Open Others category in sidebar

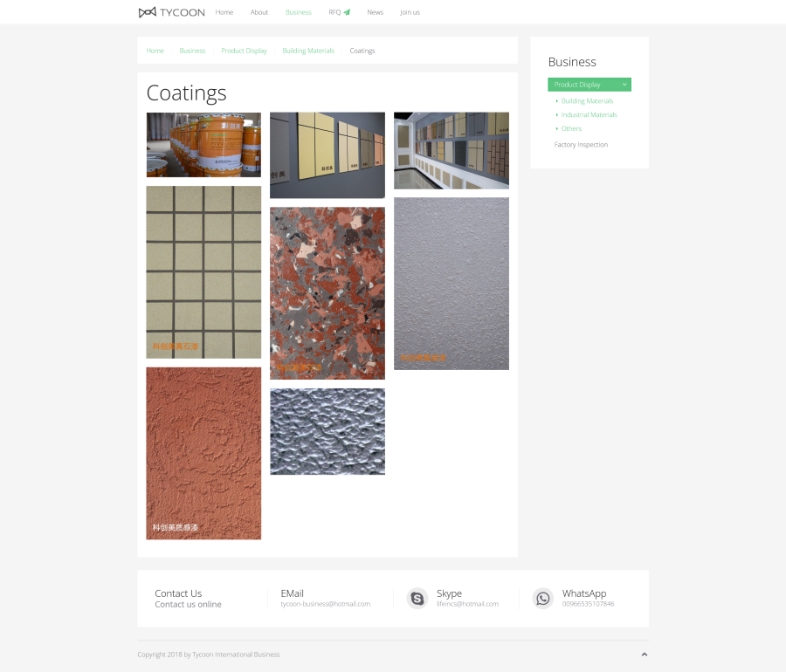click(x=571, y=129)
